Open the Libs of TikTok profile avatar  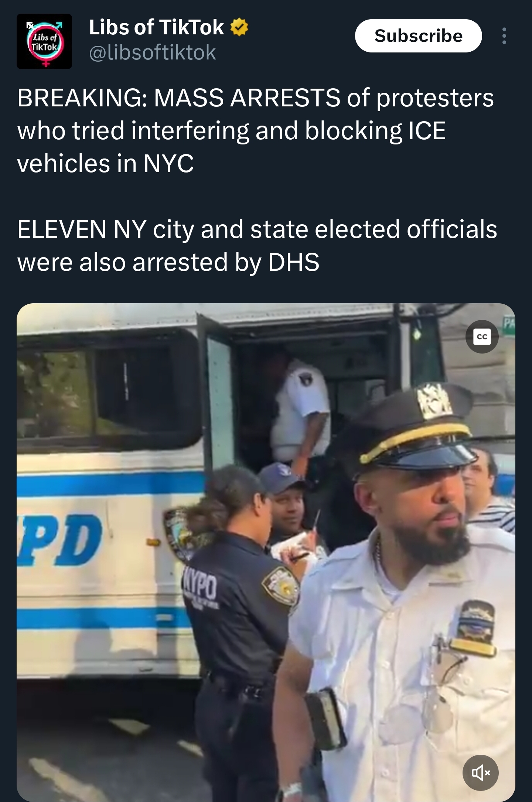pos(44,41)
